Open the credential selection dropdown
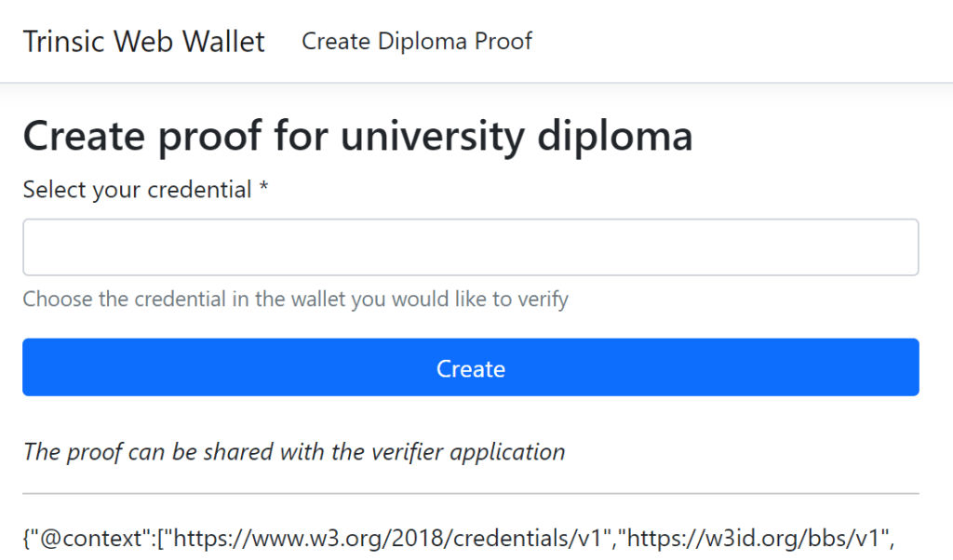This screenshot has height=560, width=953. 470,247
